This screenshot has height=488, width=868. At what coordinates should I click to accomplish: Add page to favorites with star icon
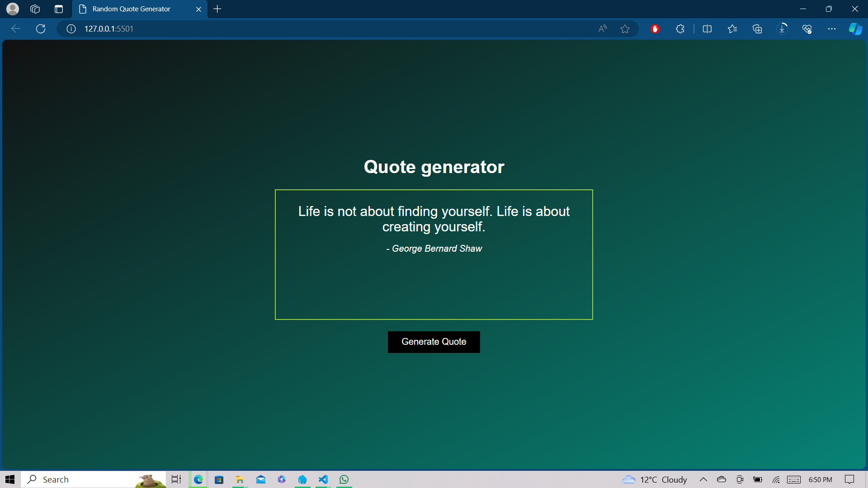pos(625,29)
